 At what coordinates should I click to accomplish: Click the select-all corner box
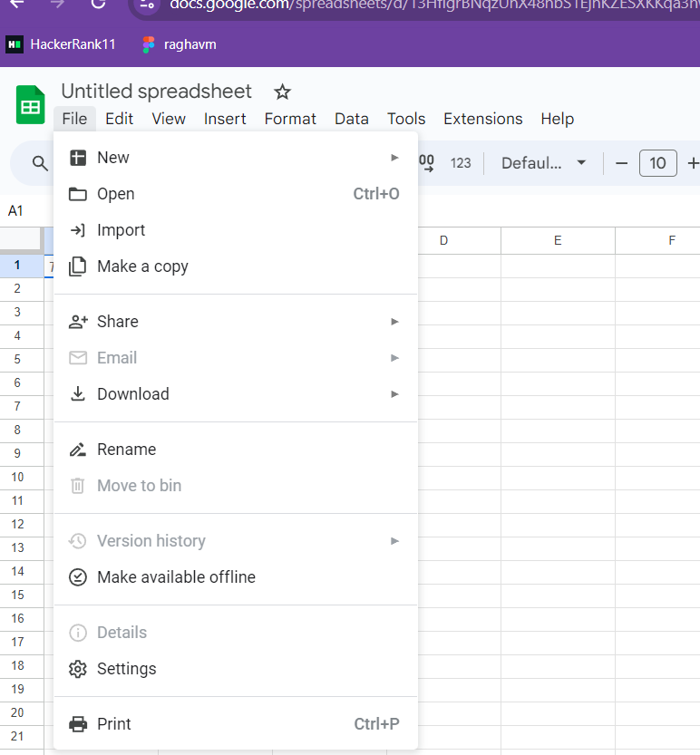tap(21, 239)
